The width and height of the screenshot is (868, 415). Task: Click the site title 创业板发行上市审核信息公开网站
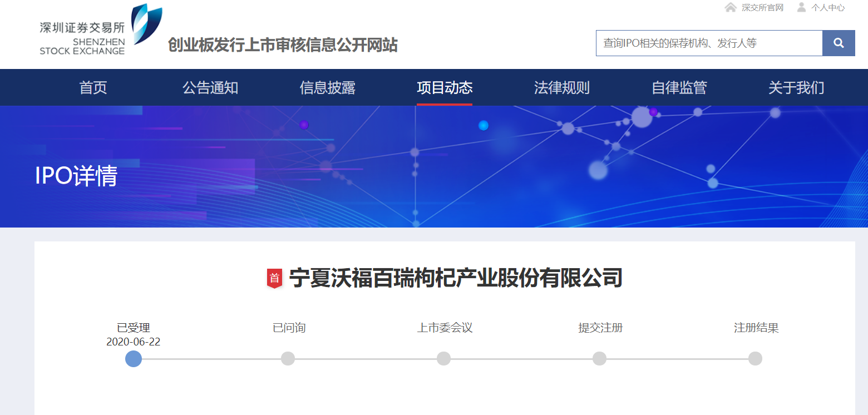[x=283, y=45]
